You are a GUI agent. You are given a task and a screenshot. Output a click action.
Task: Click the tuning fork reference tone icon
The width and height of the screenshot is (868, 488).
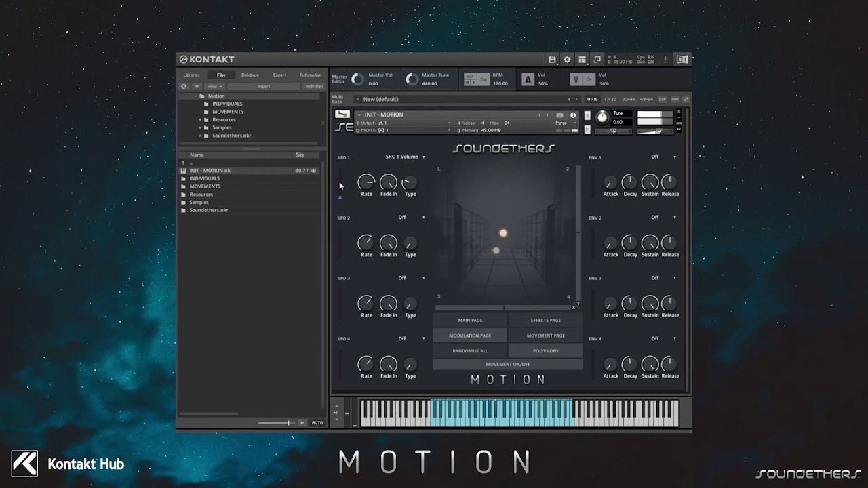tap(576, 79)
